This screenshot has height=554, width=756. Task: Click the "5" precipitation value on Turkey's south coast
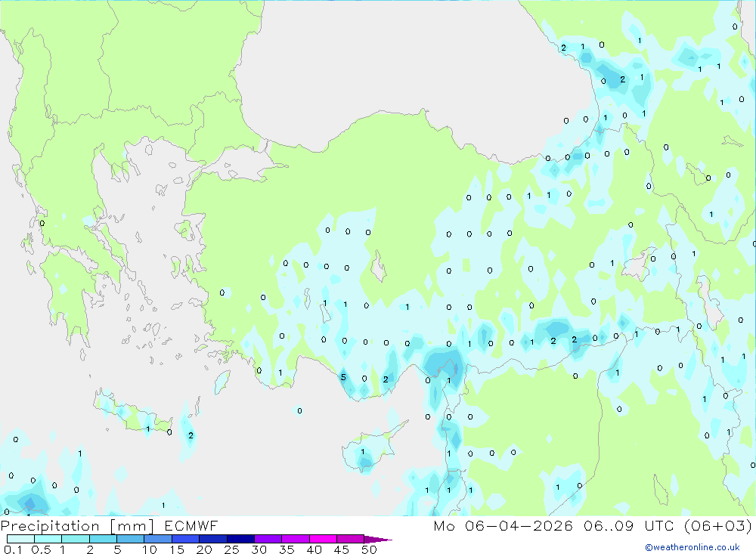[x=343, y=377]
